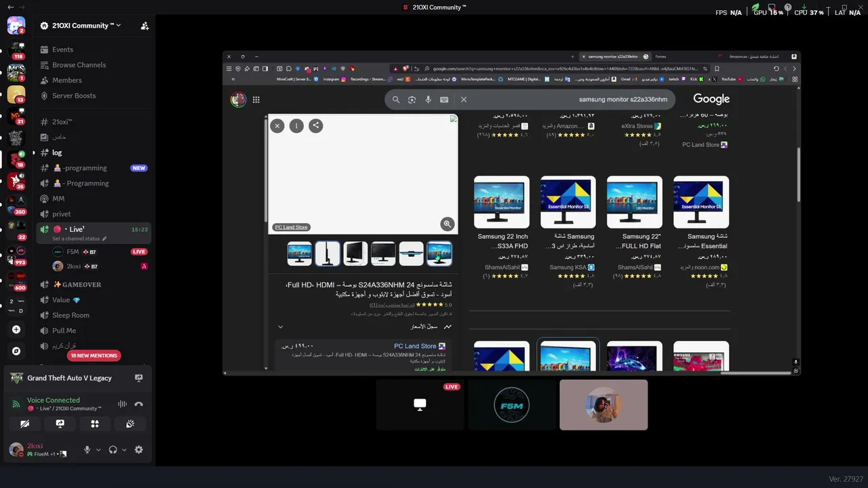868x488 pixels.
Task: Open the product panel three-dots menu
Action: point(296,125)
